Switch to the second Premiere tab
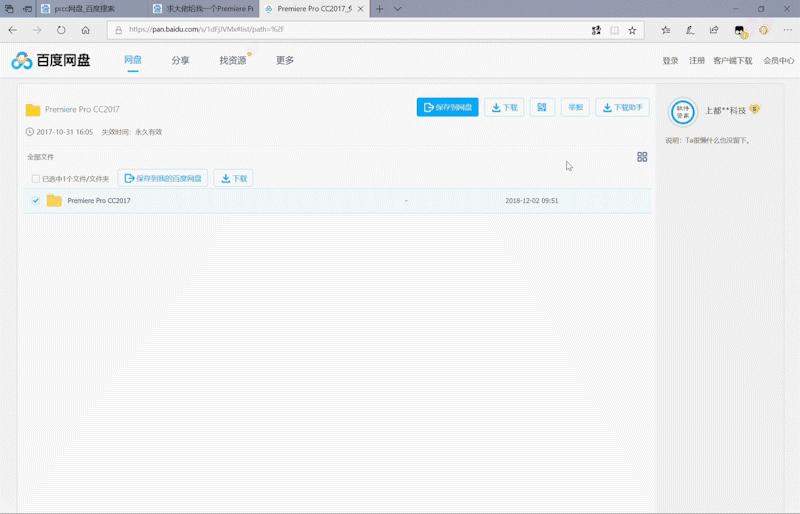 click(205, 9)
